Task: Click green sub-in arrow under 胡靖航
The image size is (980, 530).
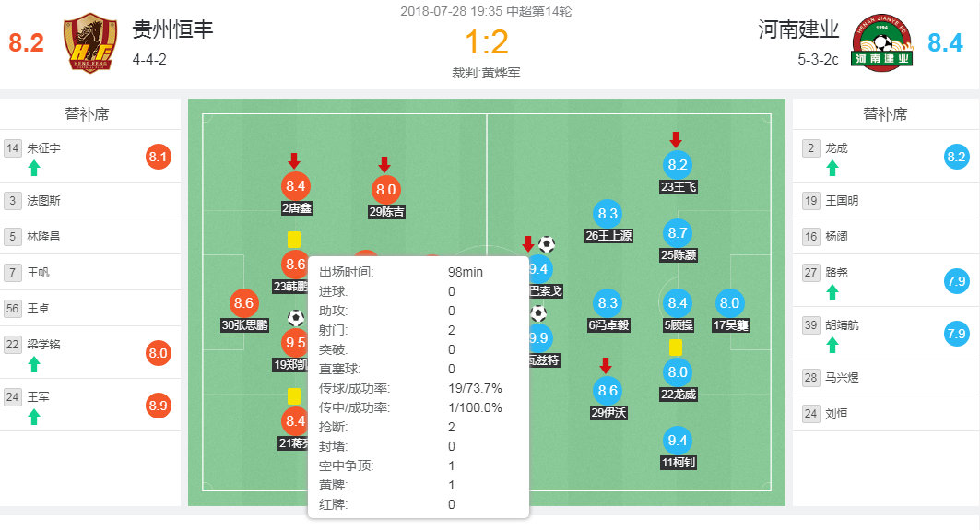Action: click(832, 345)
